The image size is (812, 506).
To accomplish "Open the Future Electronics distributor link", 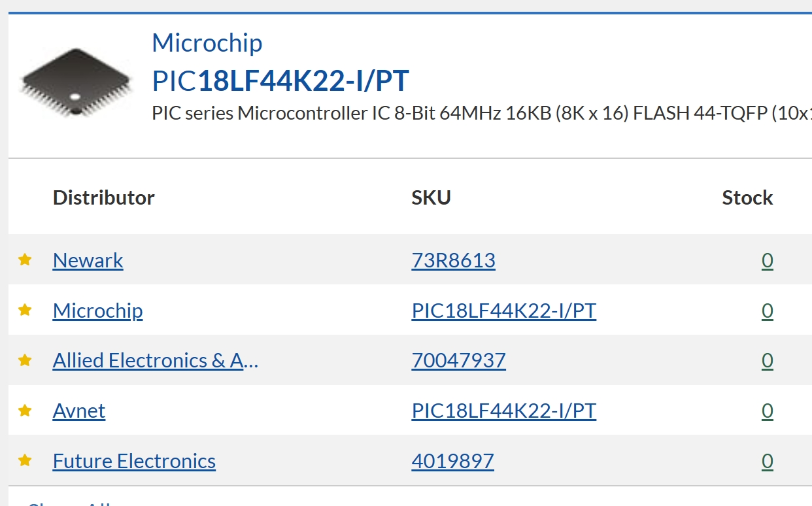I will [134, 461].
